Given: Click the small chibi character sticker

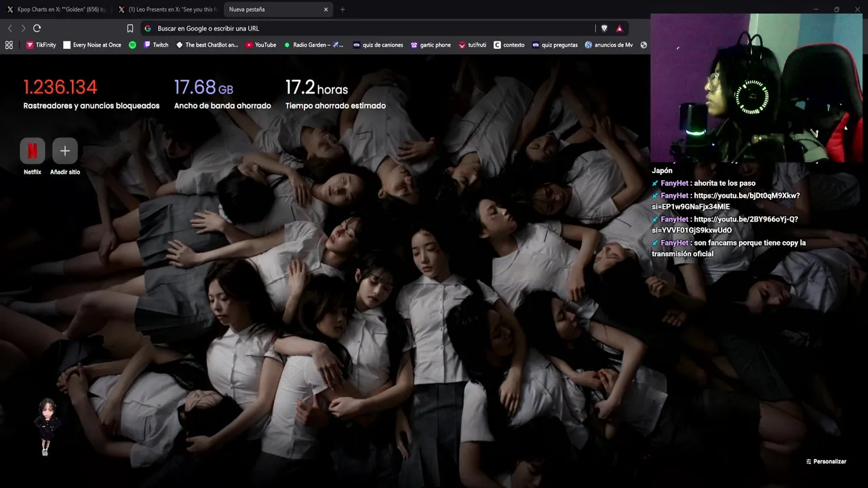Looking at the screenshot, I should pos(46,426).
